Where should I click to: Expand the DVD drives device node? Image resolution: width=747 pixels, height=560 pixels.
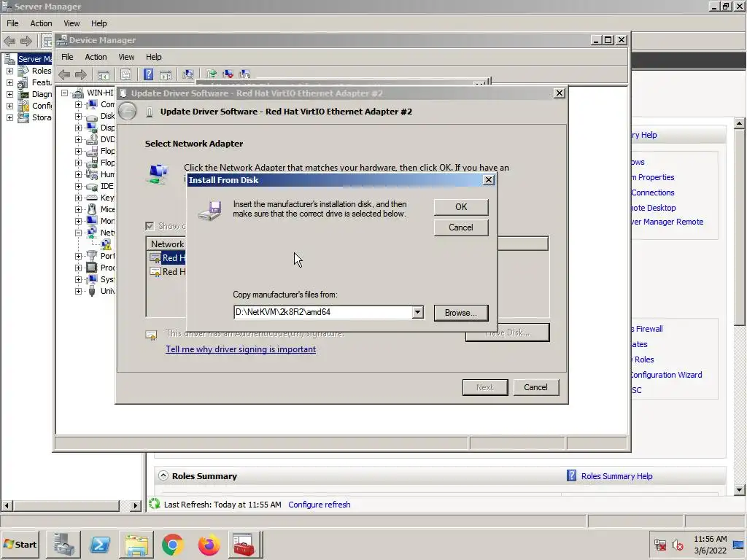(x=78, y=139)
